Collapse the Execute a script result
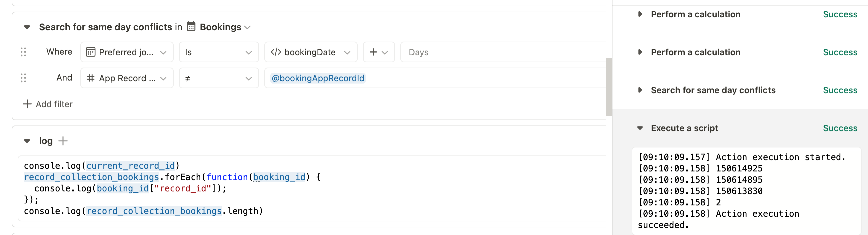Viewport: 868px width, 235px height. pyautogui.click(x=640, y=128)
